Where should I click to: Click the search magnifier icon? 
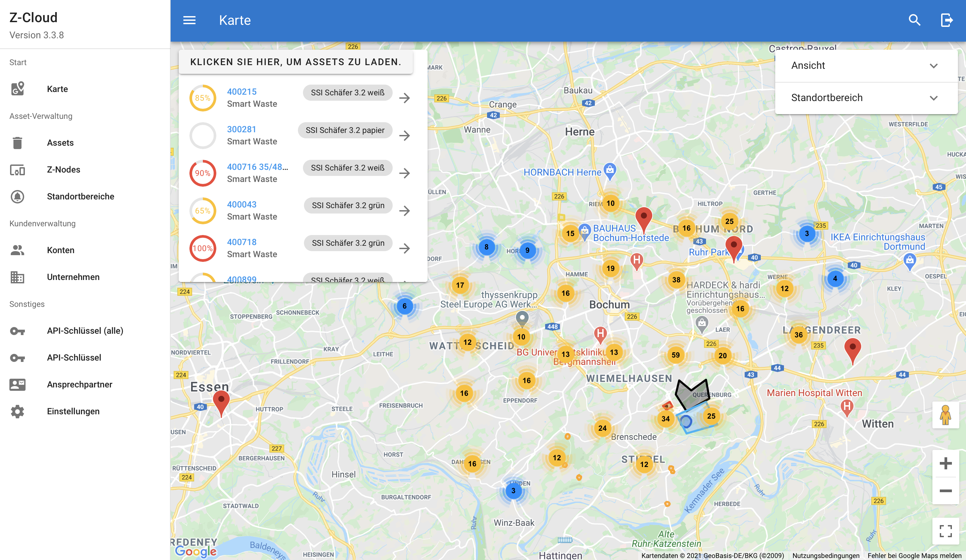pyautogui.click(x=914, y=20)
